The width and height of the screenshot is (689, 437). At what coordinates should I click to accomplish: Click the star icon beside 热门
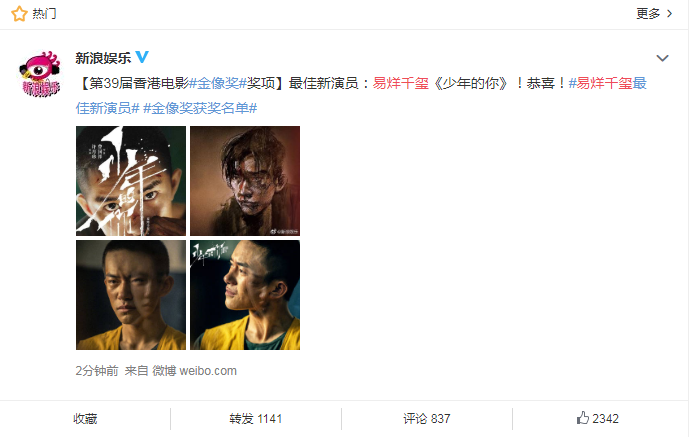click(x=19, y=14)
